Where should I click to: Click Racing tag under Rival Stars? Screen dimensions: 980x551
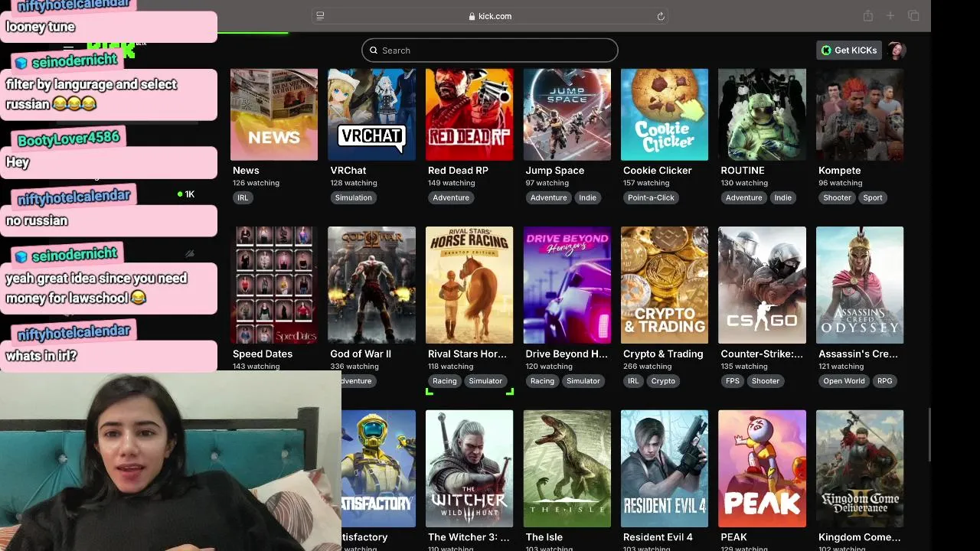pos(444,381)
